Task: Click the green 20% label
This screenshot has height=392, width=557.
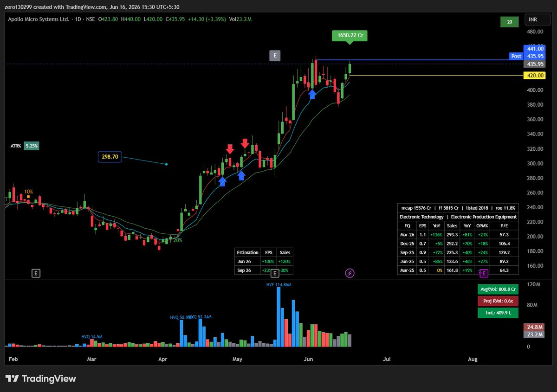Action: click(x=177, y=240)
